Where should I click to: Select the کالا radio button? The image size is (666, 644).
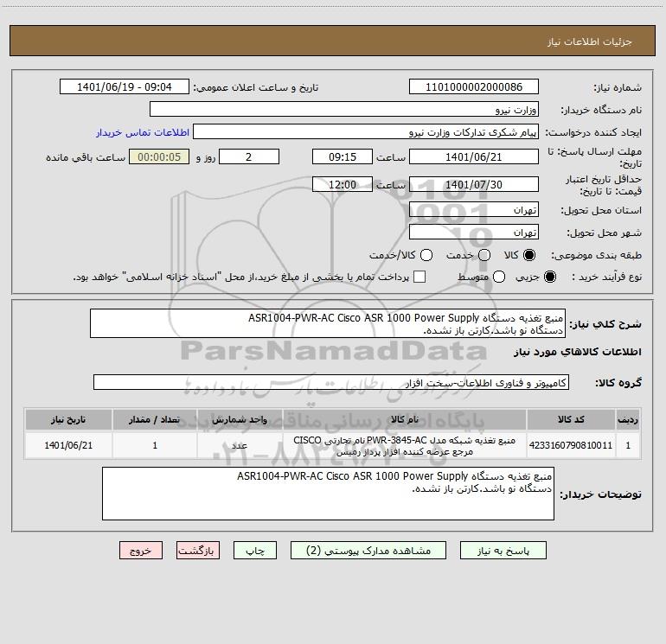pyautogui.click(x=529, y=255)
